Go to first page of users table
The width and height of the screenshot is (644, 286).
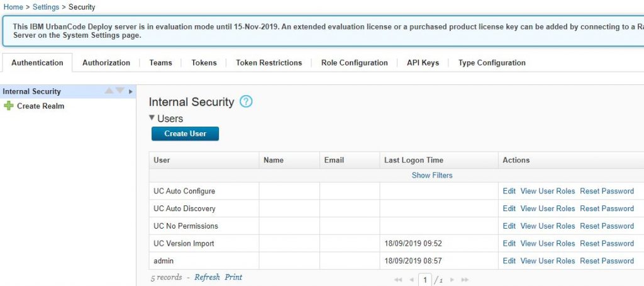click(398, 279)
